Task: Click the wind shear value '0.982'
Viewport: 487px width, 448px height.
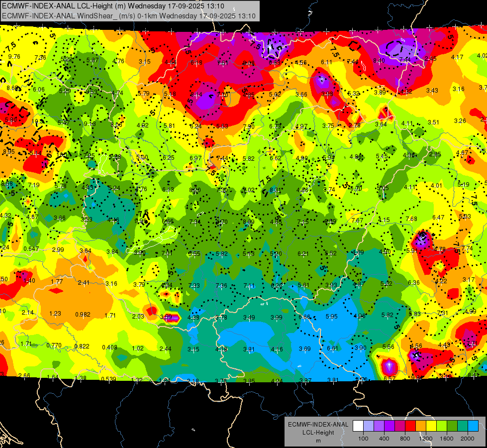Action: (83, 314)
